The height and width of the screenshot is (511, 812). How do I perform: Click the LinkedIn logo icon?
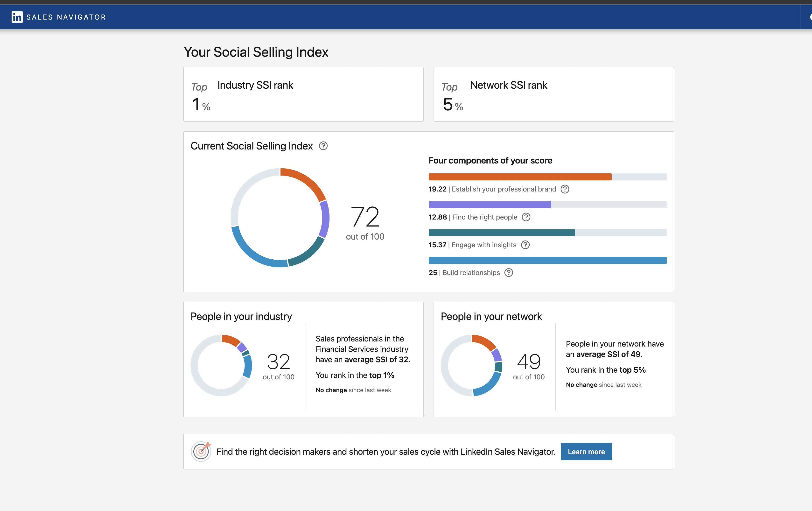tap(17, 17)
